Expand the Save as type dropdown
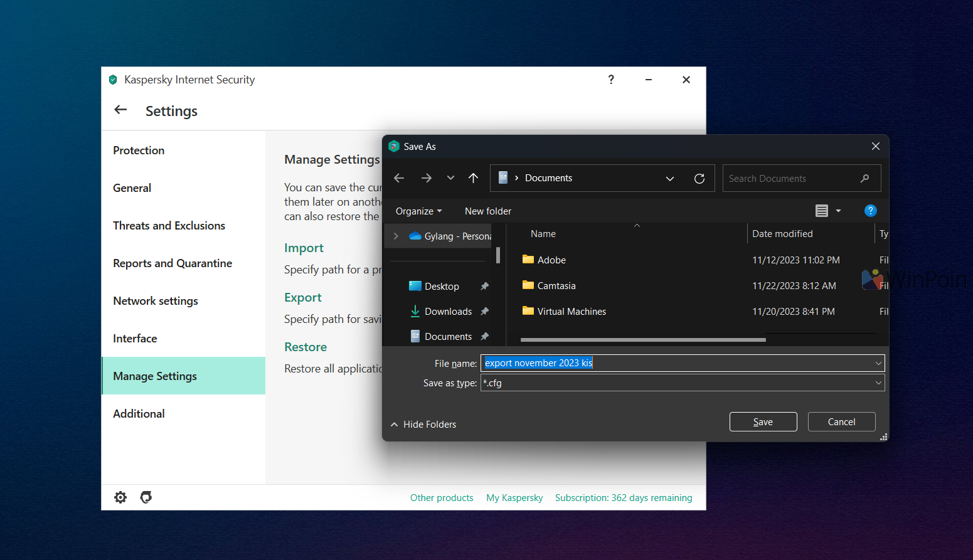973x560 pixels. pyautogui.click(x=878, y=383)
